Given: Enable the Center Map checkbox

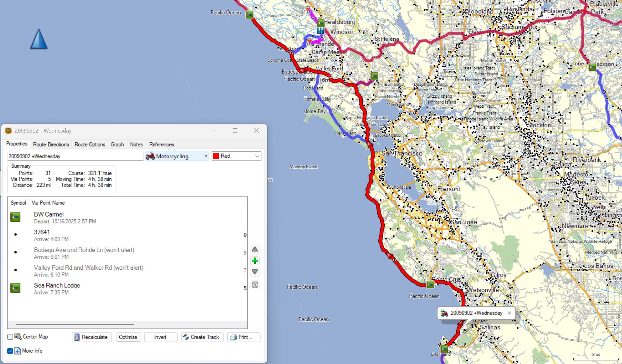Looking at the screenshot, I should point(10,337).
